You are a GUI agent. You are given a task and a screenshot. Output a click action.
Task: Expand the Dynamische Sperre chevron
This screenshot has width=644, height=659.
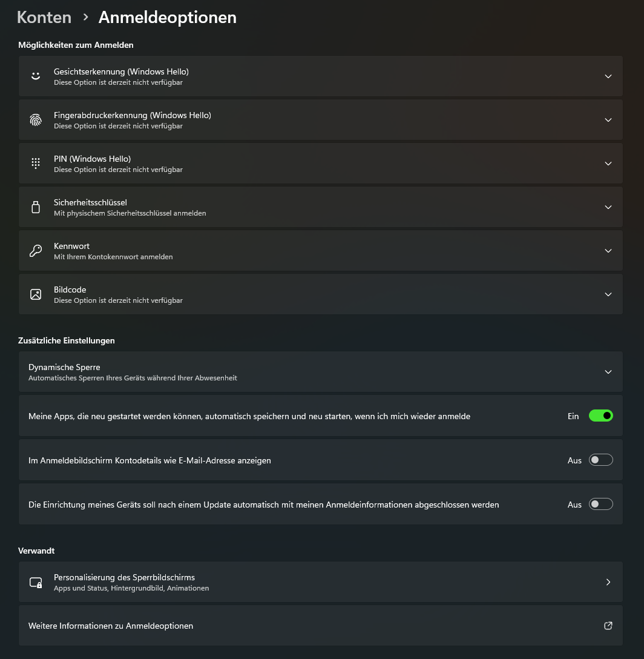pyautogui.click(x=608, y=372)
